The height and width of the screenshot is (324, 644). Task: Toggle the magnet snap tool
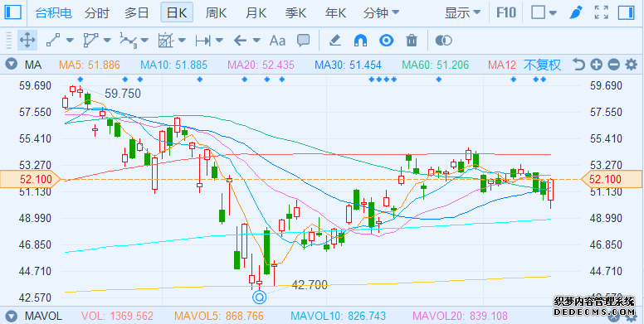(x=360, y=41)
